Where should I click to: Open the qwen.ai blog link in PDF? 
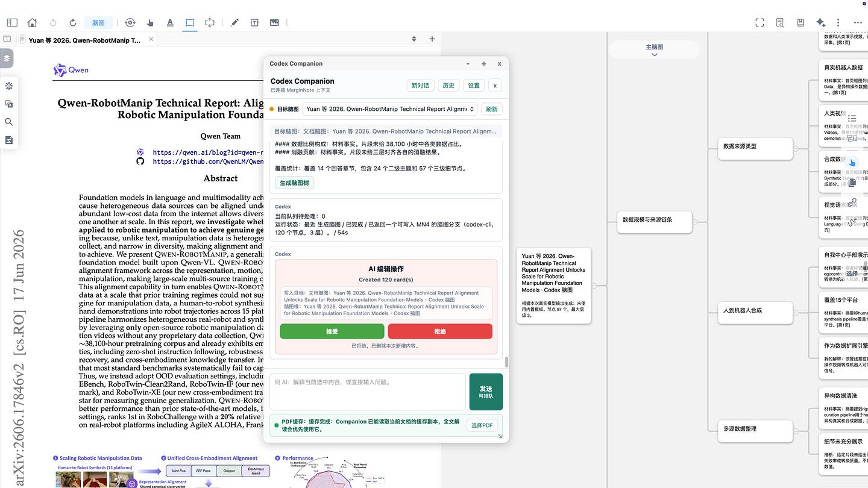click(208, 152)
